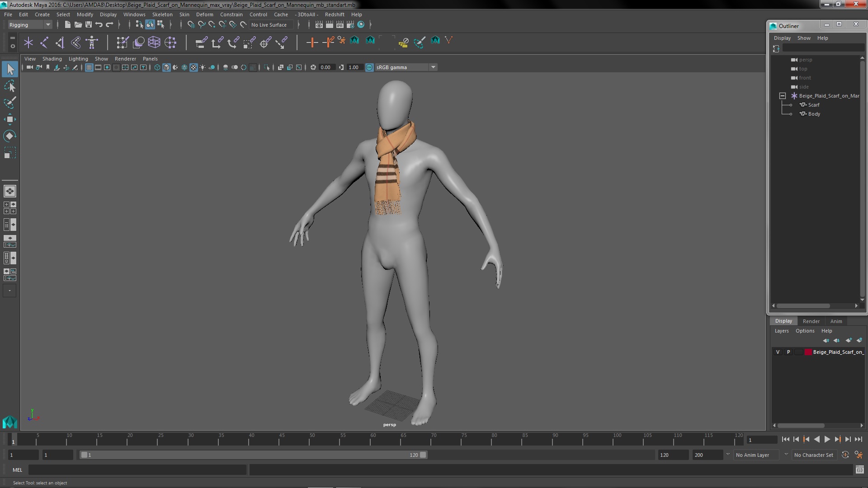The image size is (868, 488).
Task: Click the Create Joint tool shelf icon
Action: (44, 42)
